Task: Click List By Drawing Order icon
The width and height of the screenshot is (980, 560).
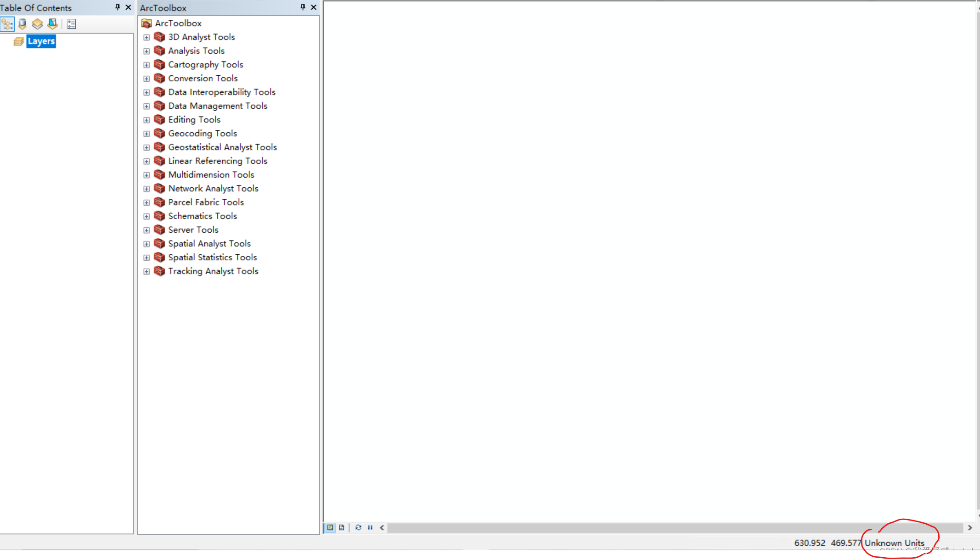Action: [x=7, y=24]
